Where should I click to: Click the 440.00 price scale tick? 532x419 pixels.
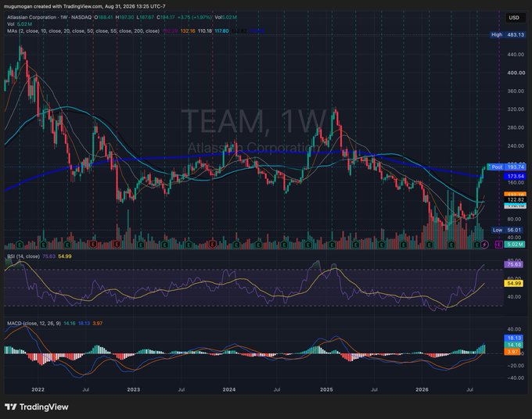[516, 54]
